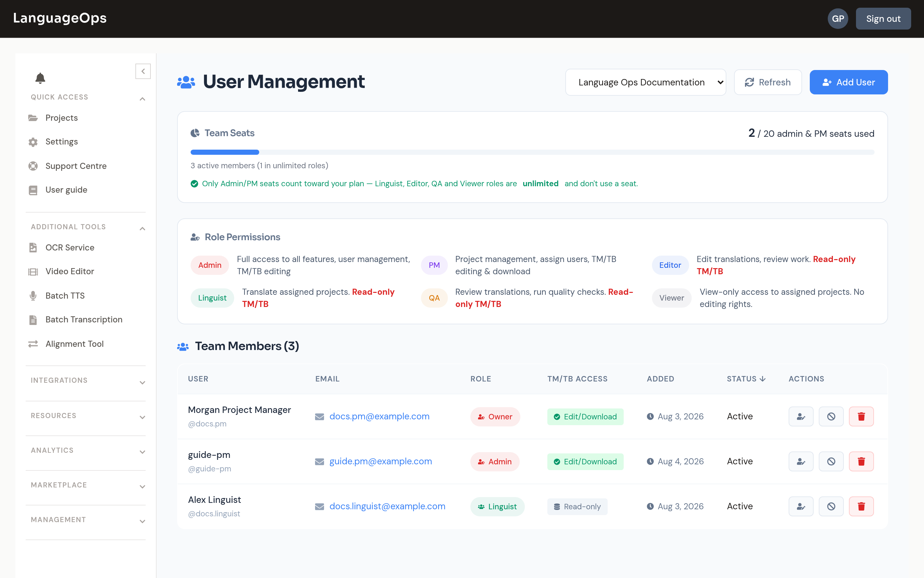Click the Owner role tag for Morgan
This screenshot has height=578, width=924.
(495, 417)
